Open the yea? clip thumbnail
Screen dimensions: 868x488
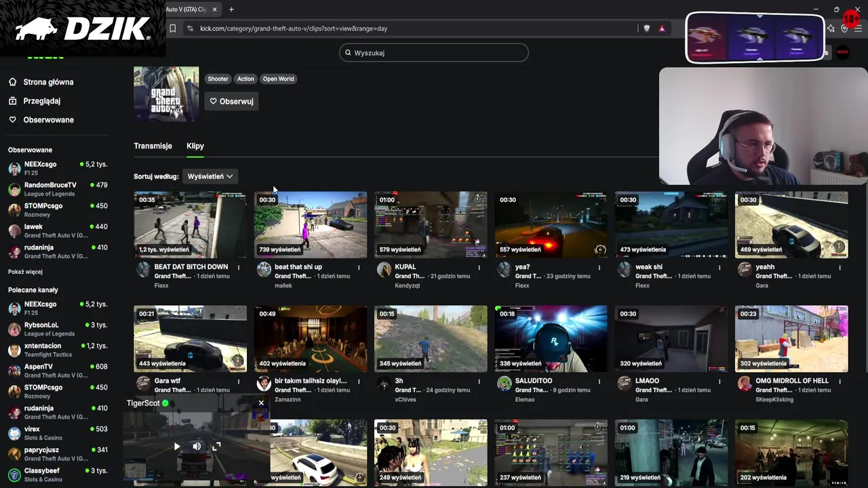[551, 224]
